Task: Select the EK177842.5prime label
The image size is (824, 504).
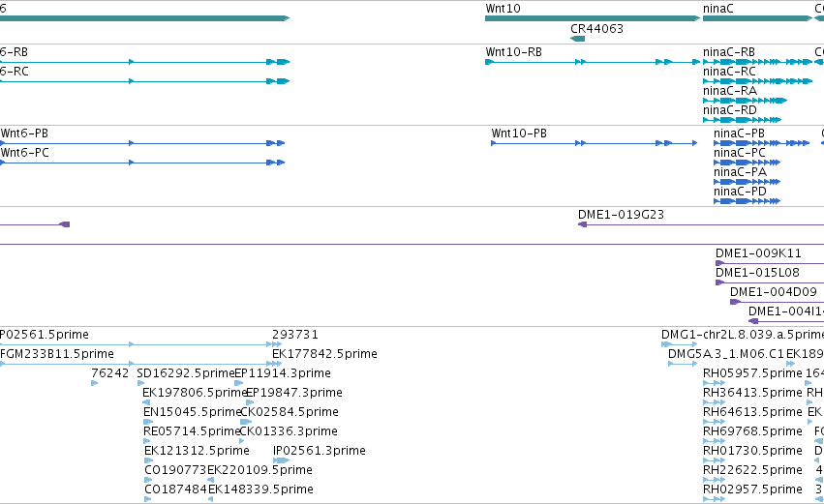Action: pyautogui.click(x=324, y=354)
